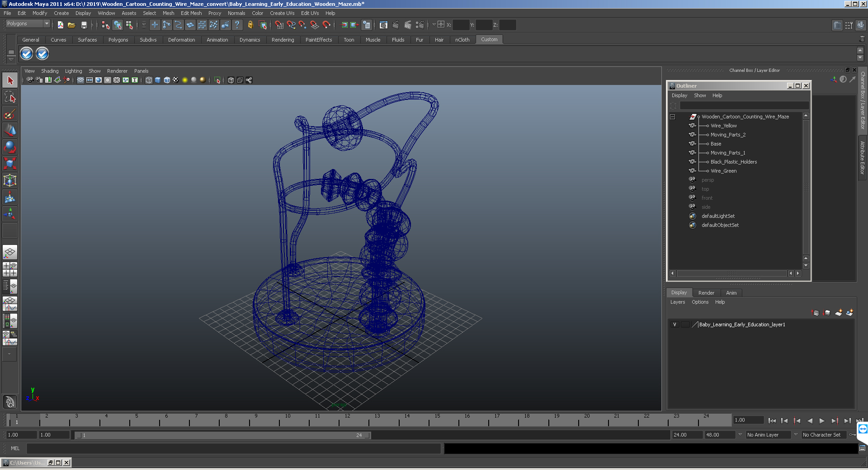
Task: Choose the Paint Selection tool
Action: (x=10, y=114)
